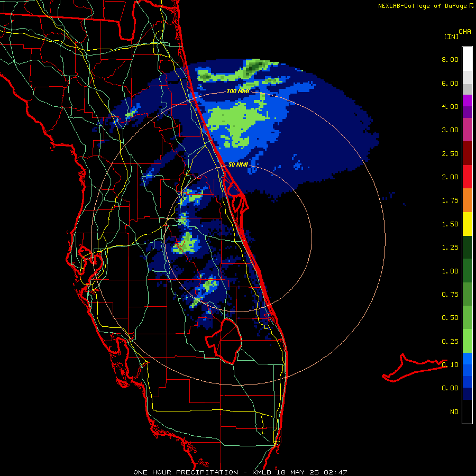Click the 50 NMI range ring label
Viewport: 476px width, 476px height.
pyautogui.click(x=238, y=164)
